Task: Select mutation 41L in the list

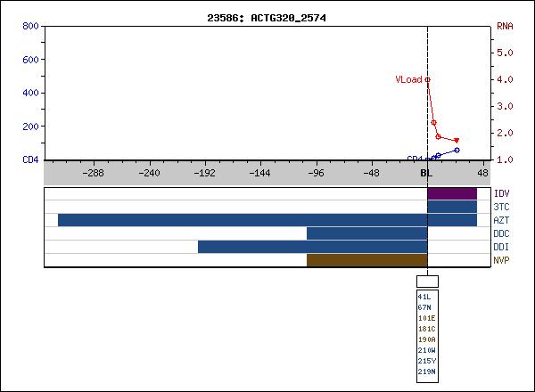Action: (424, 296)
